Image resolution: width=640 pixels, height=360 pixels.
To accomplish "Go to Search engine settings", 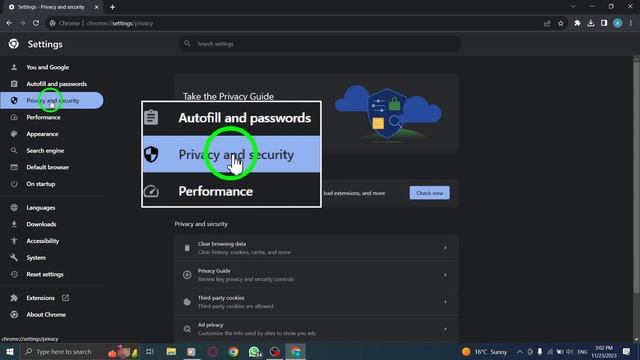I will [45, 151].
